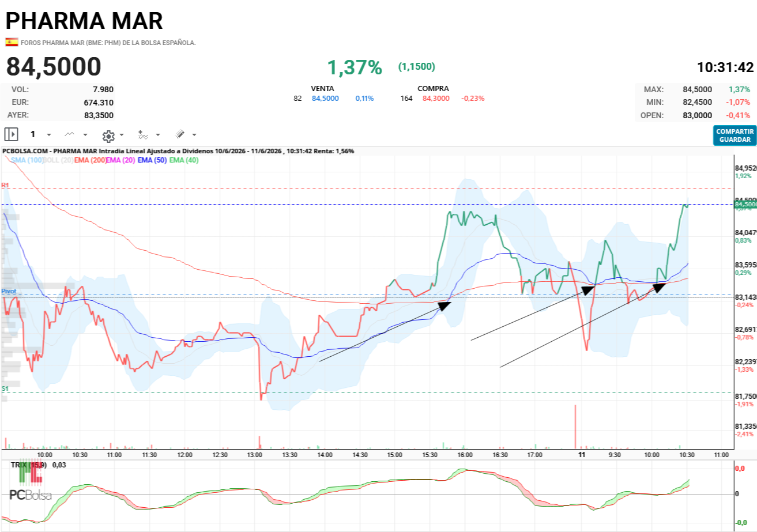
Task: Toggle the SMA (100) indicator label
Action: tap(27, 160)
